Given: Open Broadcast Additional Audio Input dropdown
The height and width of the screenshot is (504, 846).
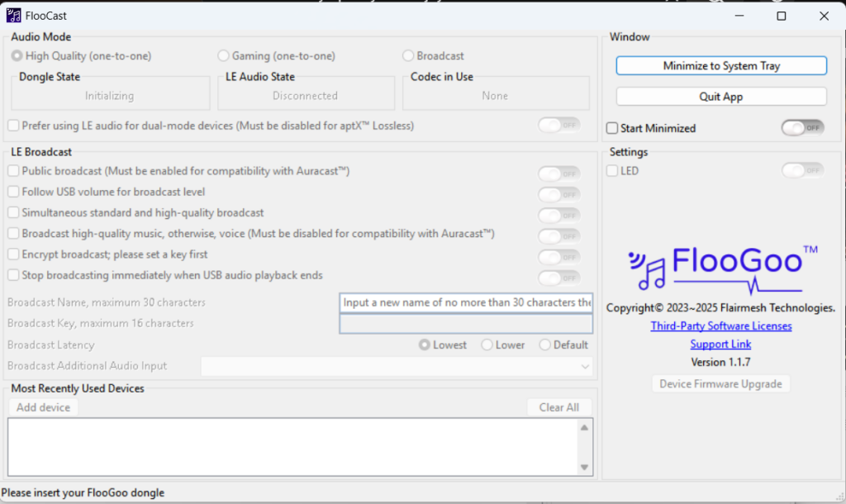Looking at the screenshot, I should click(x=397, y=366).
